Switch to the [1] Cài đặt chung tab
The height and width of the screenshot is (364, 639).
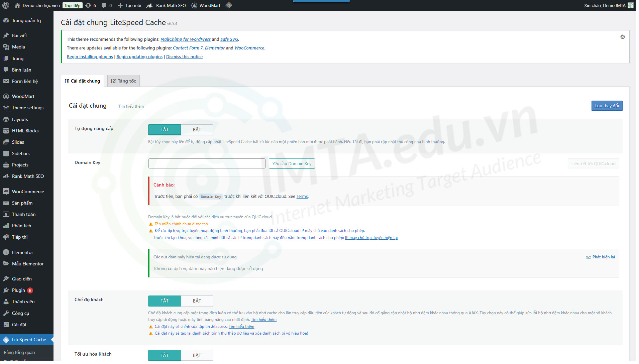click(82, 81)
